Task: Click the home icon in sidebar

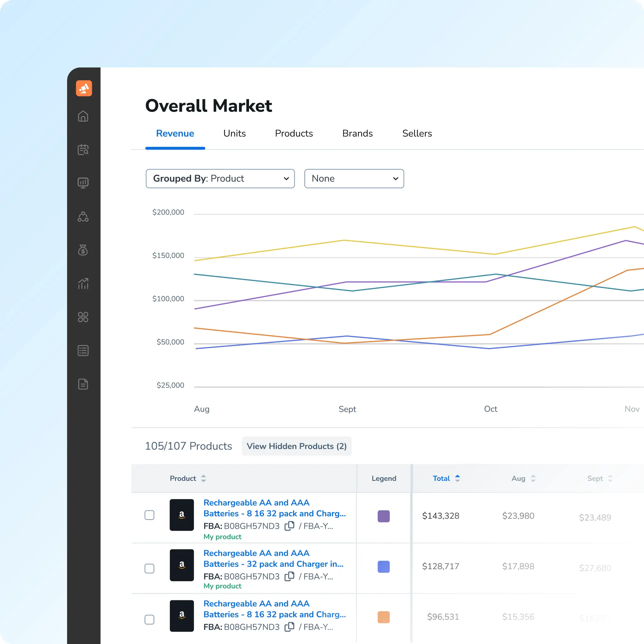Action: (83, 116)
